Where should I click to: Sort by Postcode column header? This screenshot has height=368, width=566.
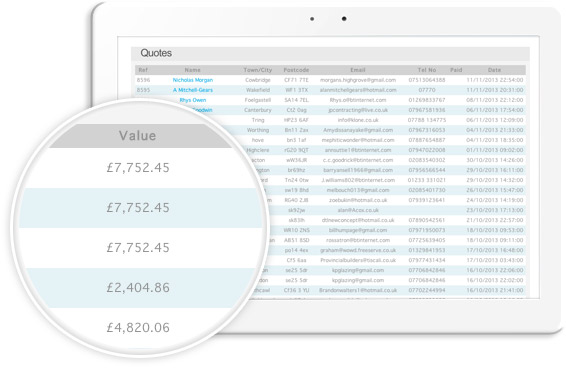[x=296, y=70]
